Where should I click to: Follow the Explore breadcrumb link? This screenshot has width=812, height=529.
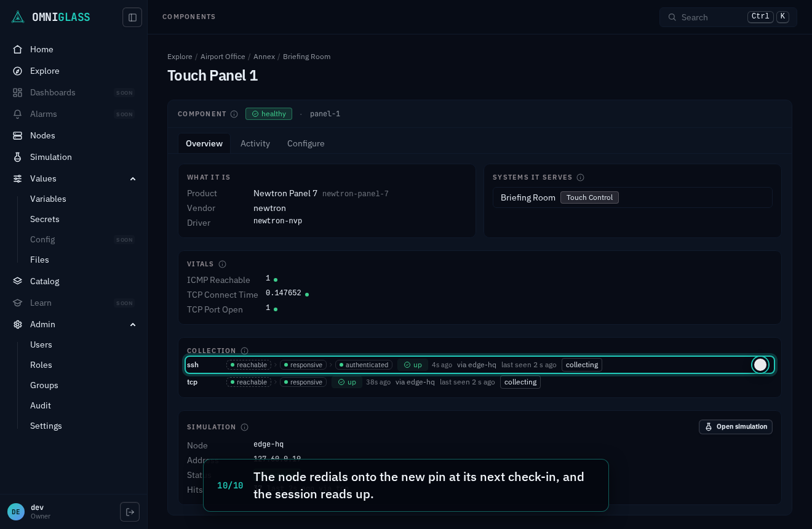pos(180,57)
